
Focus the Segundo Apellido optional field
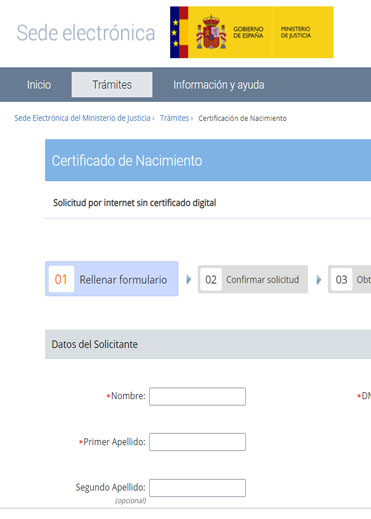(x=197, y=488)
